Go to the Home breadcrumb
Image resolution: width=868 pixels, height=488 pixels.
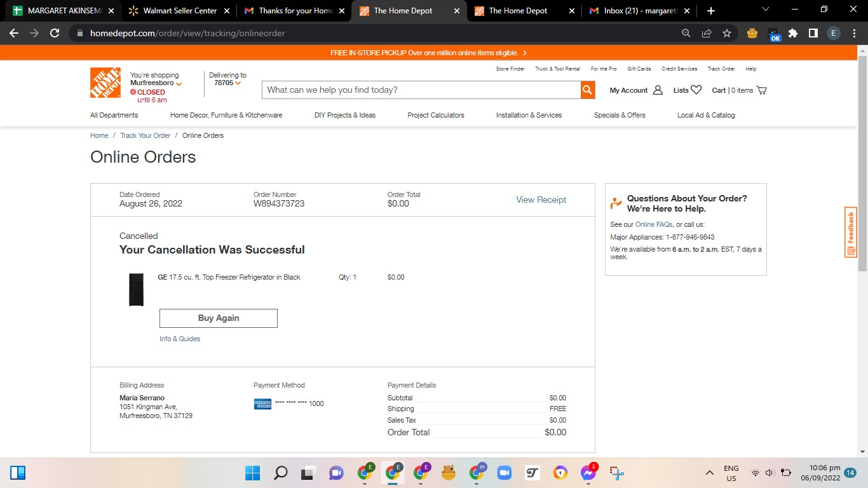click(x=99, y=135)
